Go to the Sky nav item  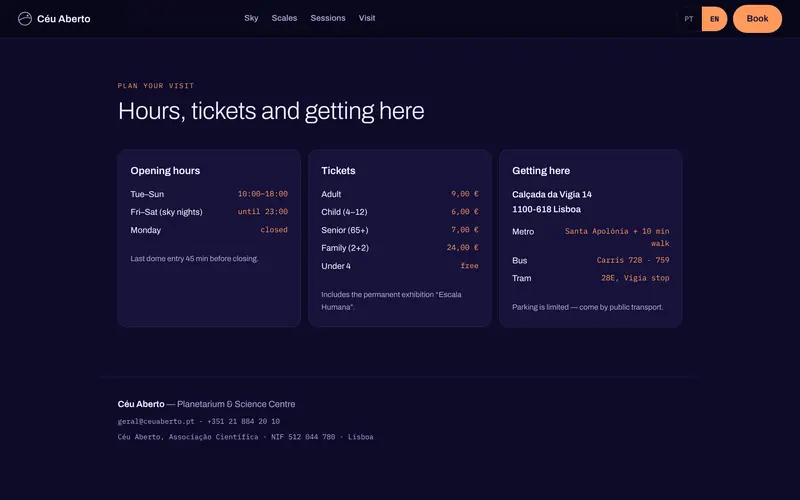coord(251,18)
